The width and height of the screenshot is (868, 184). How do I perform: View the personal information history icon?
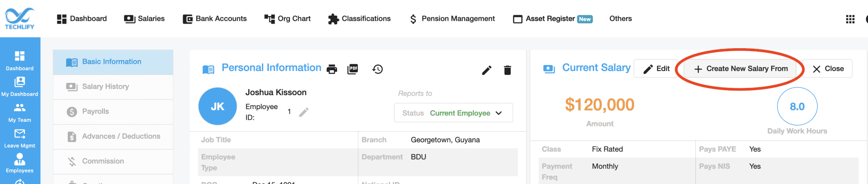click(378, 69)
